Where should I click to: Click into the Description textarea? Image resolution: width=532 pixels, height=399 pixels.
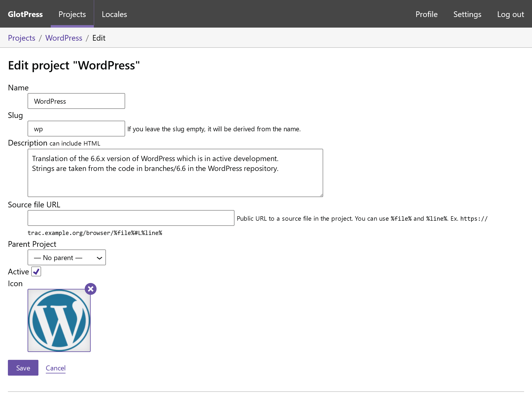click(175, 173)
